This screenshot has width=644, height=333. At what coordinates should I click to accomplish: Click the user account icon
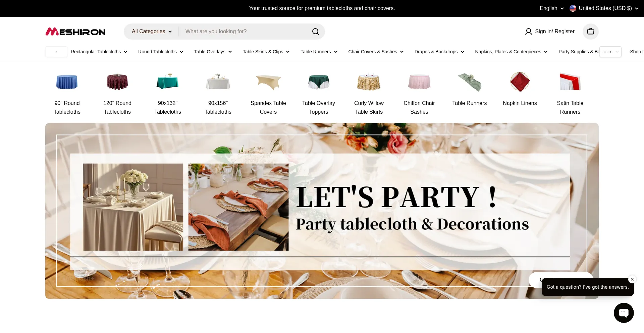[529, 32]
